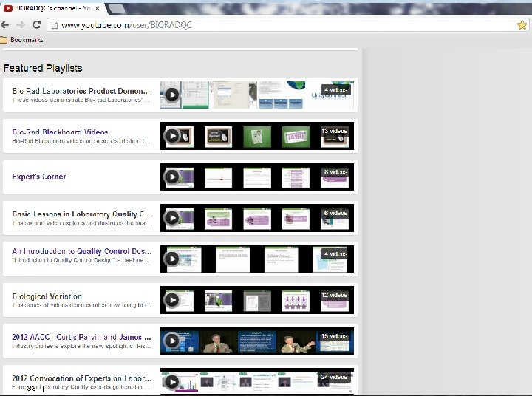Open the Biological Variation playlist link
532x399 pixels.
coord(47,296)
